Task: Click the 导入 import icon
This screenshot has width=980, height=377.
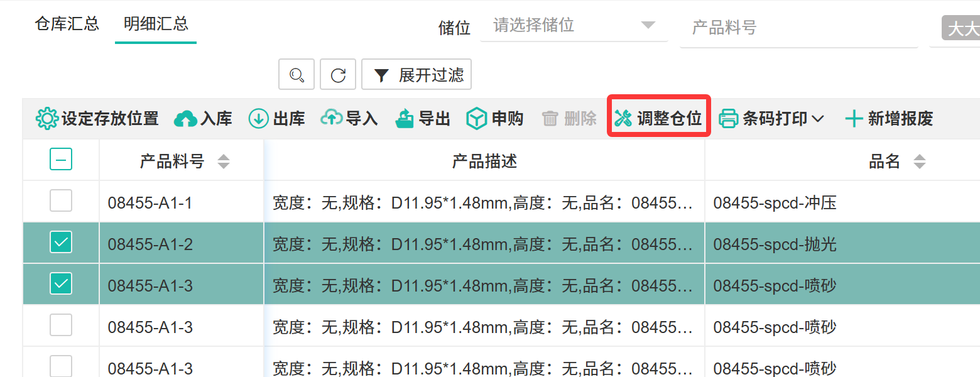Action: click(332, 118)
